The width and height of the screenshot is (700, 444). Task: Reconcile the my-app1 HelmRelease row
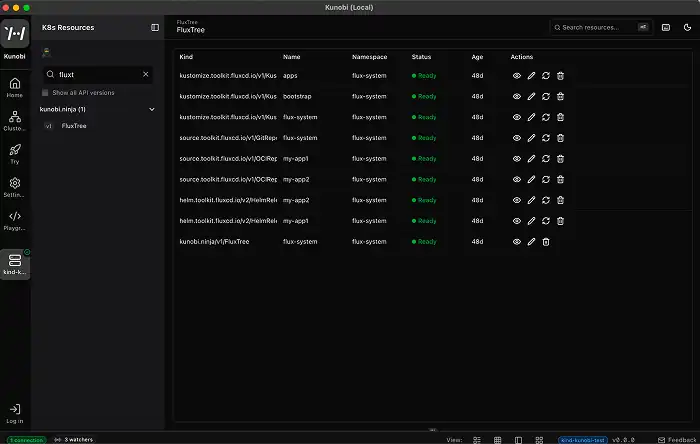coord(546,221)
